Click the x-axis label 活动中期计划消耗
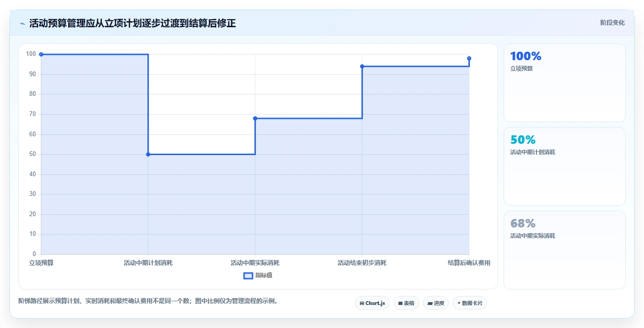 [x=148, y=263]
